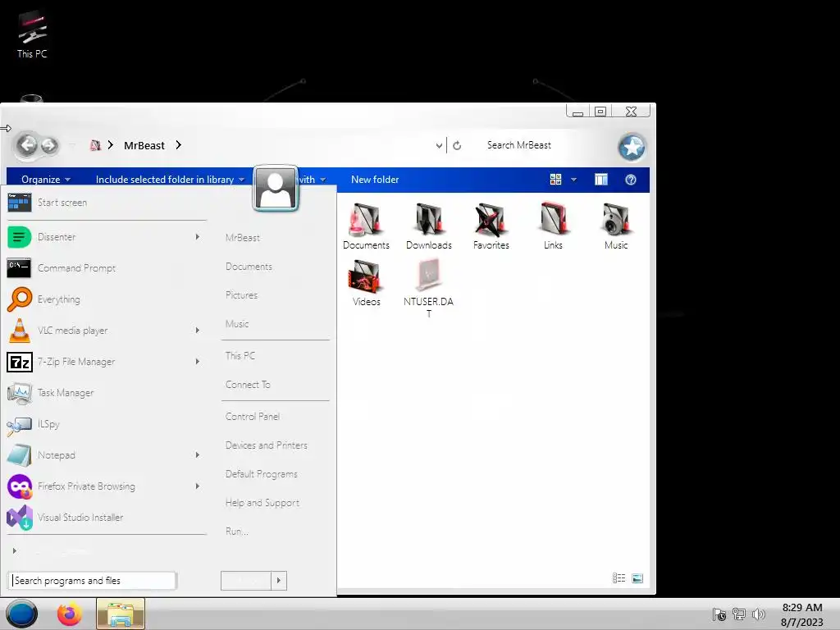Open Devices and Printers
The width and height of the screenshot is (840, 630).
[x=267, y=445]
